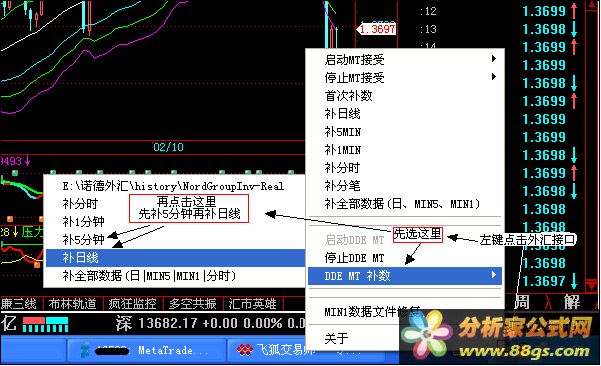Open the MetaTrader taskbar button
The width and height of the screenshot is (601, 366).
point(146,350)
